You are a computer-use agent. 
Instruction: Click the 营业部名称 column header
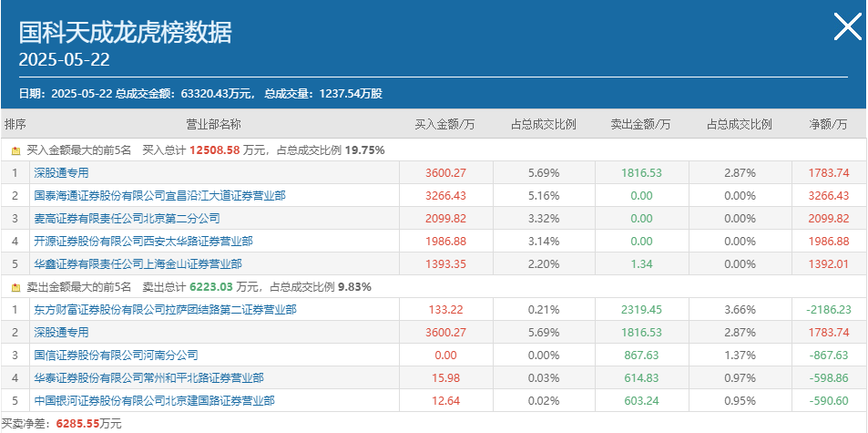pyautogui.click(x=214, y=125)
